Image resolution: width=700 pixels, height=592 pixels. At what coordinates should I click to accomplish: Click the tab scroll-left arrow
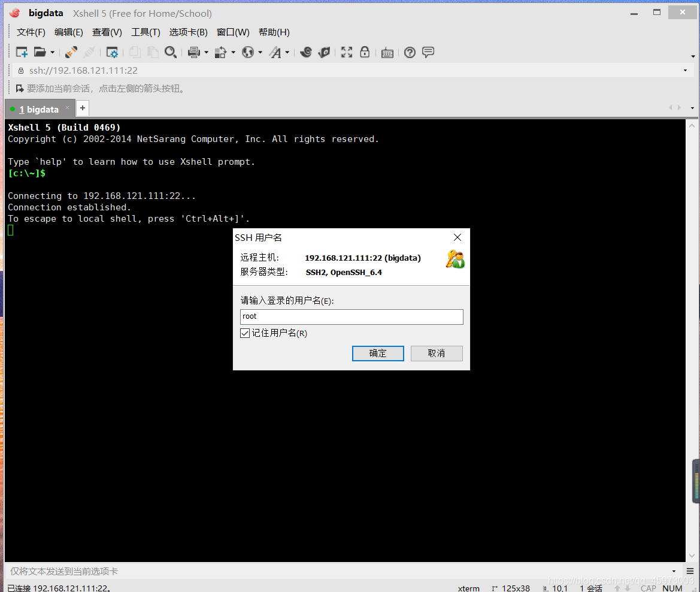click(x=671, y=108)
